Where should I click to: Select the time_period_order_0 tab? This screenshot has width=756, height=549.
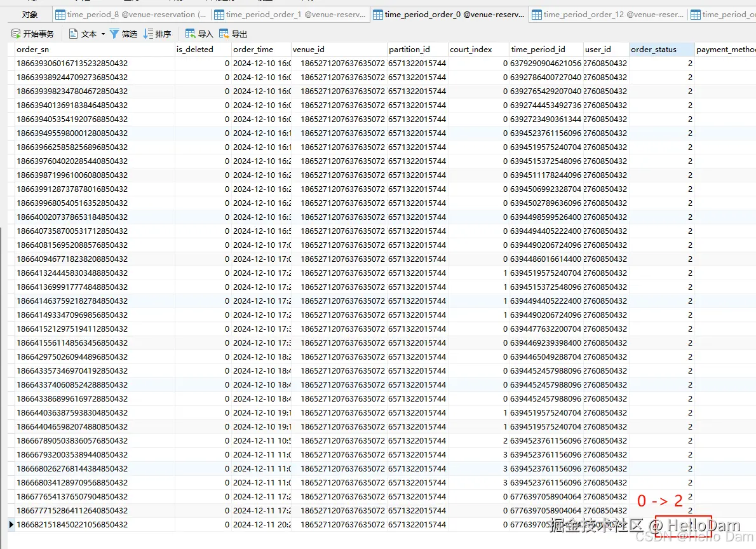point(449,15)
